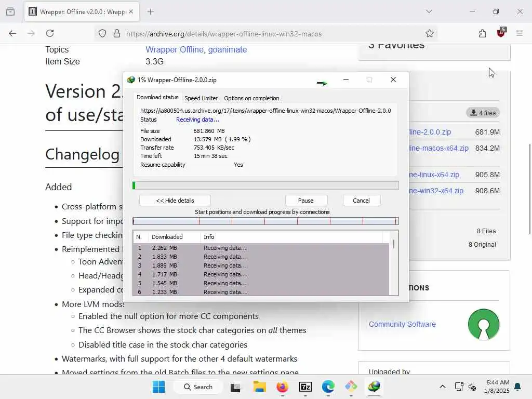Viewport: 532px width, 399px height.
Task: Click the Info column header
Action: (x=291, y=237)
